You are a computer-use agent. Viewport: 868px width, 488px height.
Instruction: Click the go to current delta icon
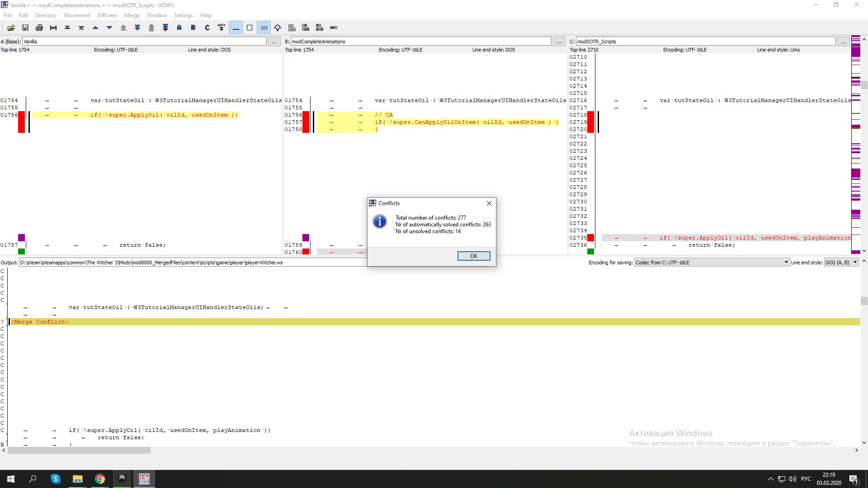click(x=53, y=28)
